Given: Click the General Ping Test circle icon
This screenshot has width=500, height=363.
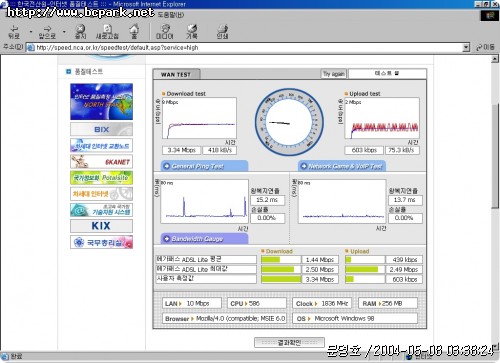Looking at the screenshot, I should [x=167, y=166].
